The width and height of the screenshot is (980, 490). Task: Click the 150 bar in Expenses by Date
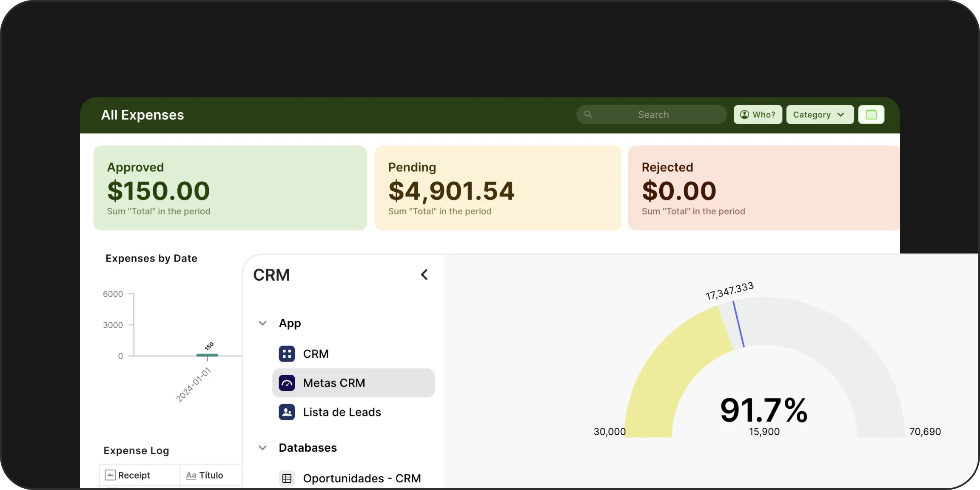(x=207, y=355)
